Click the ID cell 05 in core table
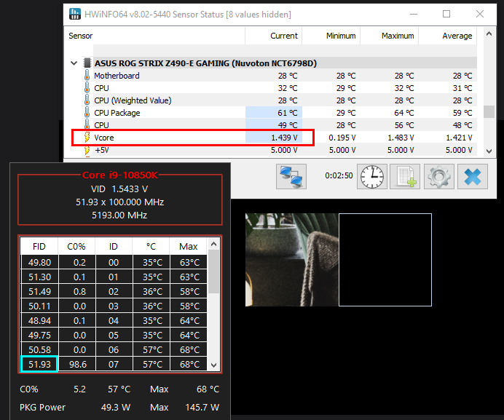The height and width of the screenshot is (420, 504). coord(114,335)
